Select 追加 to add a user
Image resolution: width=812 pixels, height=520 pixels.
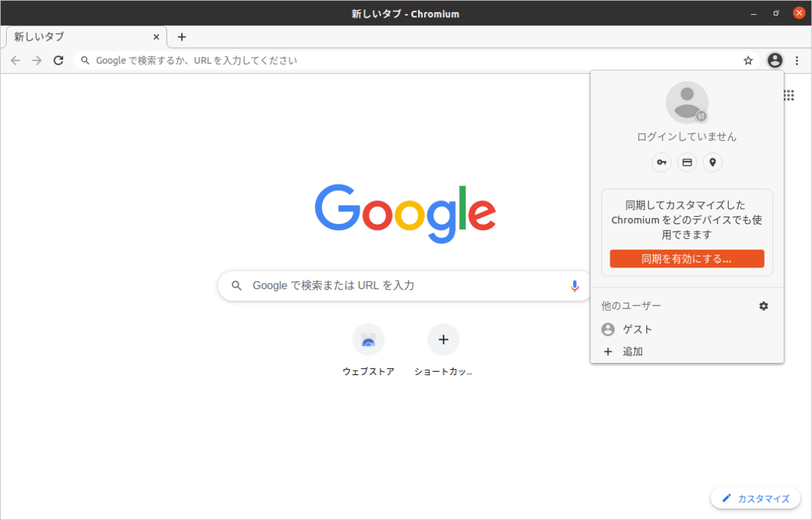(x=687, y=351)
